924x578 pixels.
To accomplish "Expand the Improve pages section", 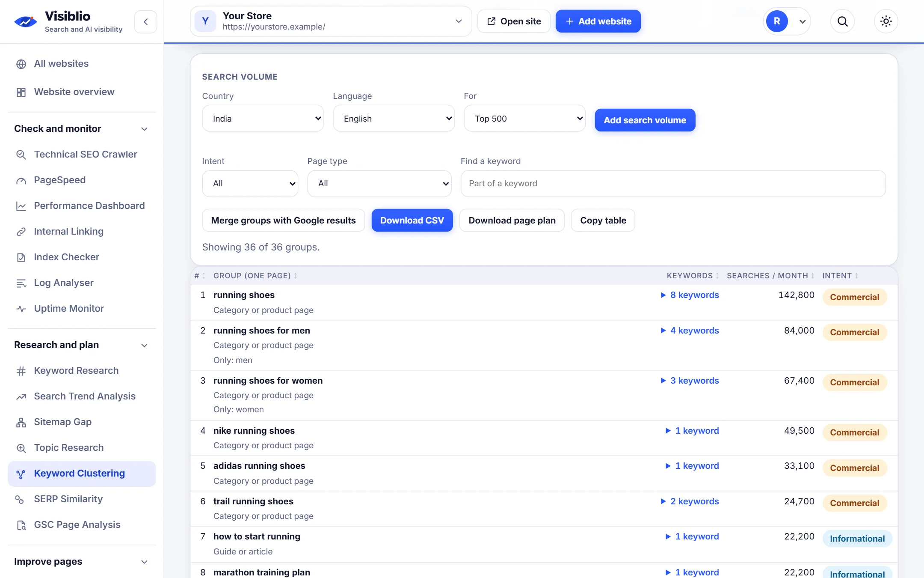I will click(81, 561).
